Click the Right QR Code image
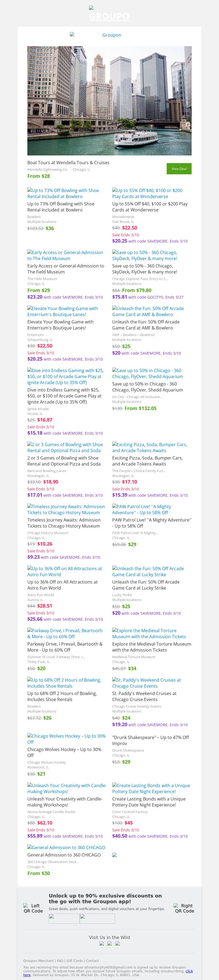 click(184, 908)
